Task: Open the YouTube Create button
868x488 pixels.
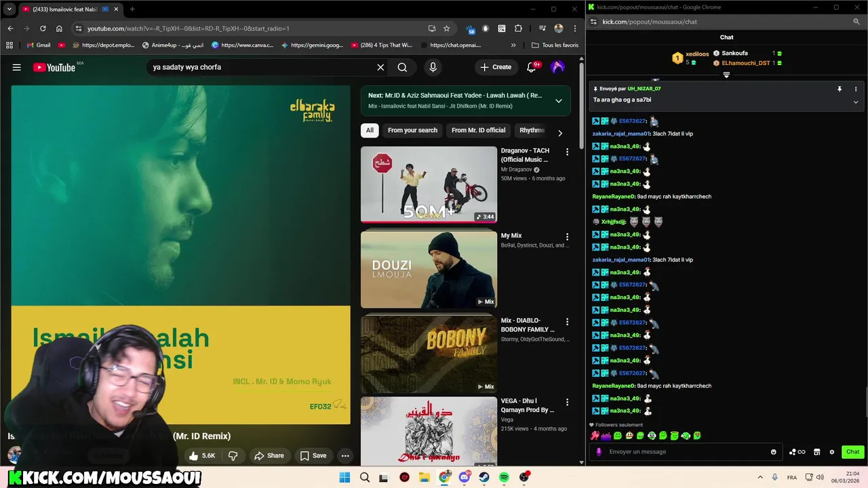Action: [x=496, y=67]
